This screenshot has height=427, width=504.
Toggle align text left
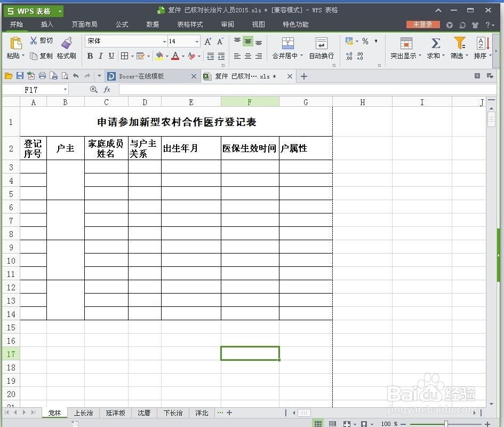(x=237, y=57)
